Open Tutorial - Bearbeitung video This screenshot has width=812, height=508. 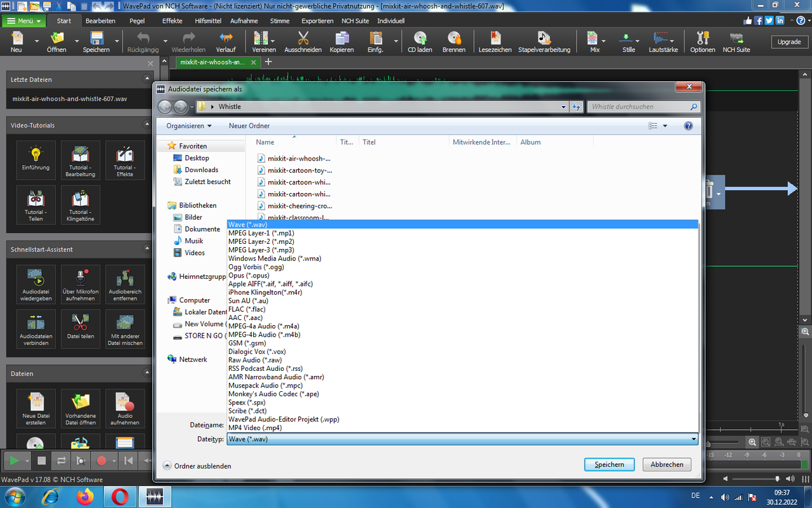(80, 159)
